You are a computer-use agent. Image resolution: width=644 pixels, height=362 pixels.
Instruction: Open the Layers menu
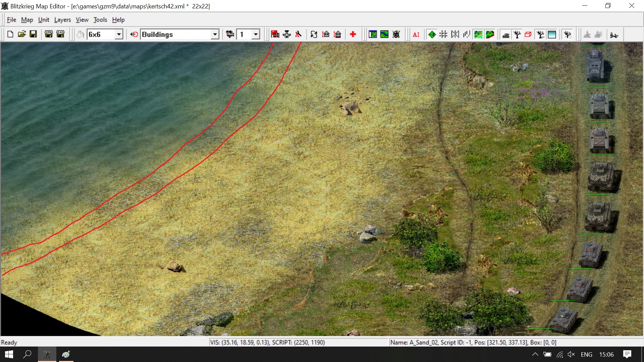pyautogui.click(x=62, y=20)
